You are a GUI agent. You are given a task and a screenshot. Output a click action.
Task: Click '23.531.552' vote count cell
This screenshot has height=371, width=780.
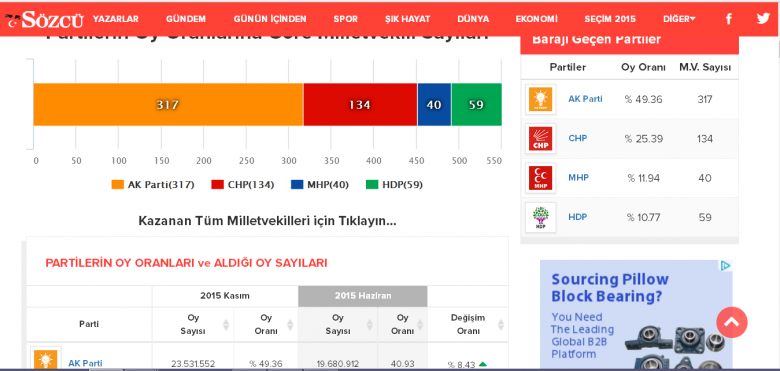click(x=193, y=364)
